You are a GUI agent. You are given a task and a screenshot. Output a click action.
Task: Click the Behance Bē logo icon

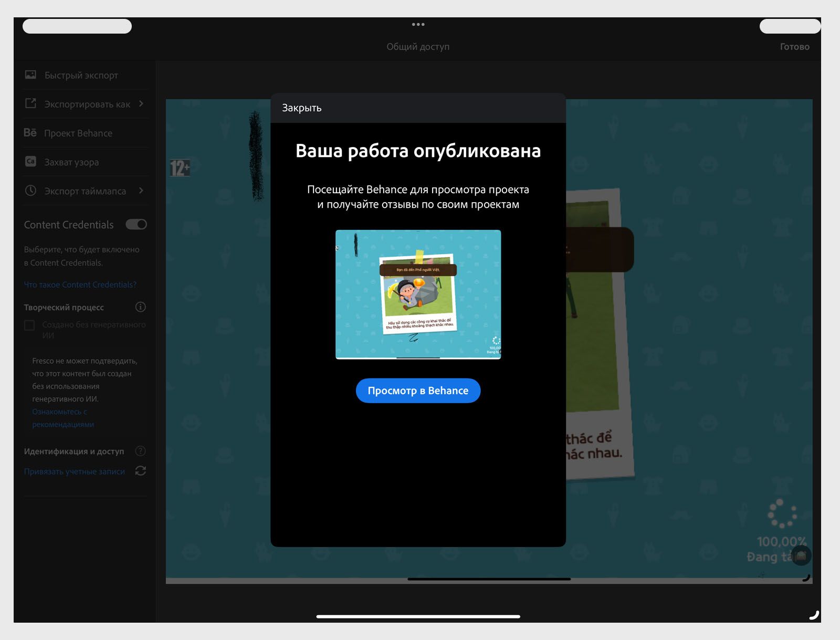pyautogui.click(x=30, y=133)
